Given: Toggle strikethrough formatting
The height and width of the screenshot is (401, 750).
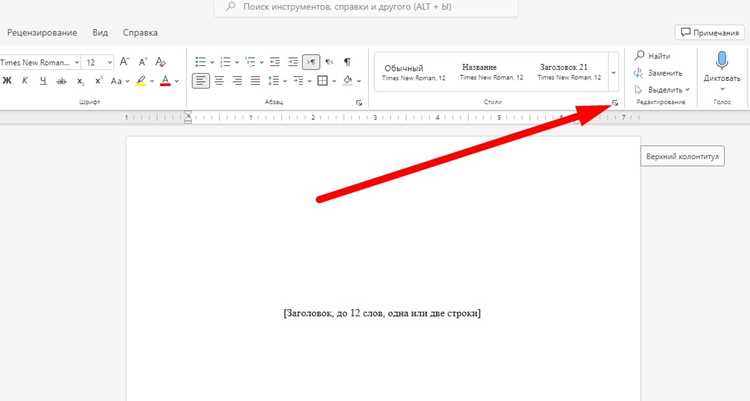Looking at the screenshot, I should click(x=62, y=81).
